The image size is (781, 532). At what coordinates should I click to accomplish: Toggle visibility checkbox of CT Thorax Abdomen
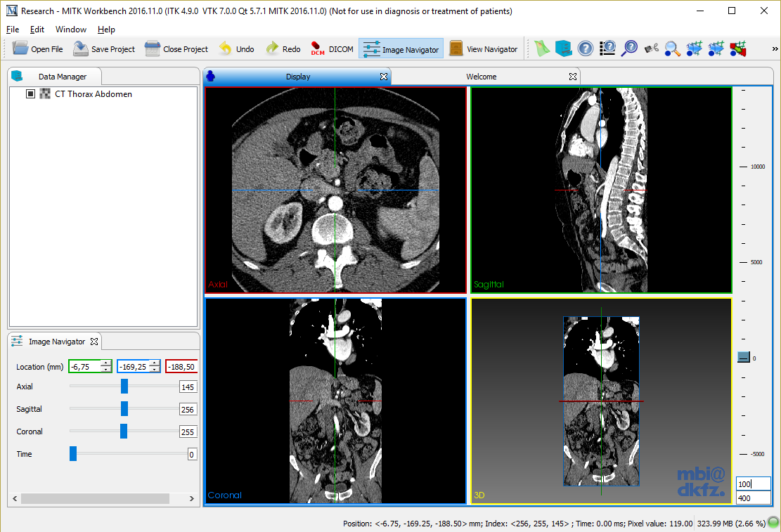[x=30, y=94]
